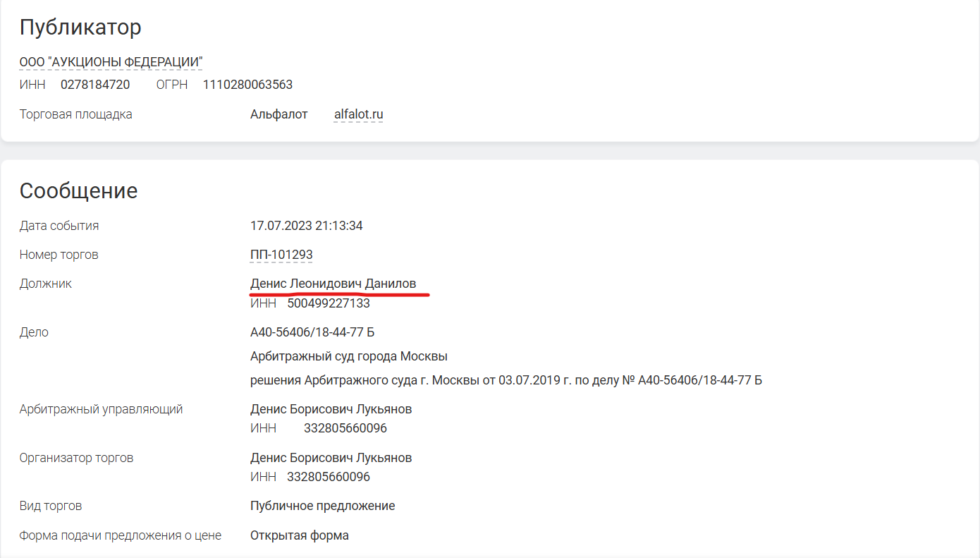This screenshot has width=980, height=558.
Task: Click event date 17.07.2023 21:13:34
Action: [306, 226]
